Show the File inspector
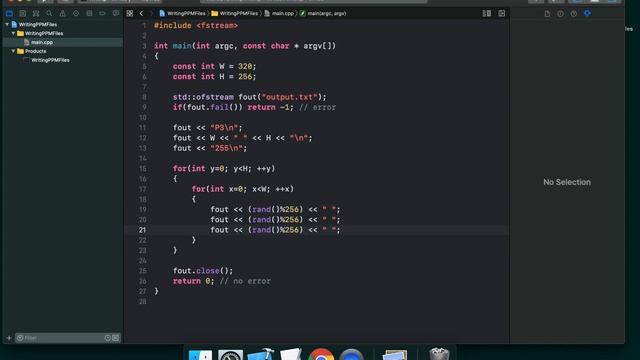Viewport: 640px width, 360px height. click(x=547, y=13)
